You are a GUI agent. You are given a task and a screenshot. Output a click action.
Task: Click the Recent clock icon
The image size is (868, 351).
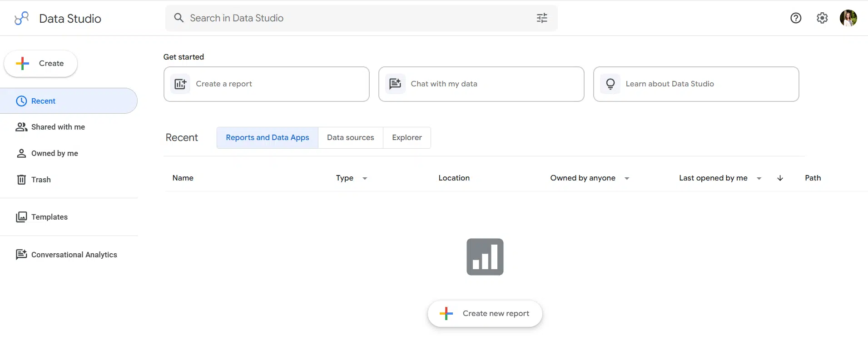tap(21, 101)
